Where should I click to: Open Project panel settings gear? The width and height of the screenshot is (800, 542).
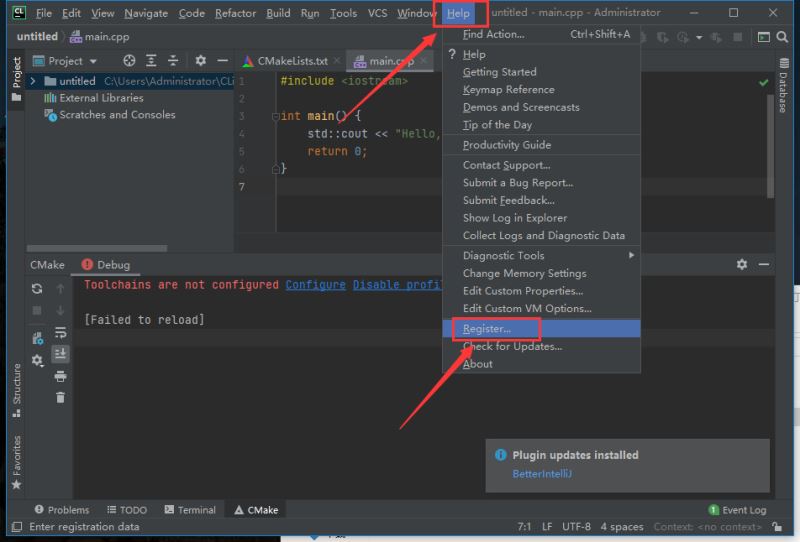[201, 61]
